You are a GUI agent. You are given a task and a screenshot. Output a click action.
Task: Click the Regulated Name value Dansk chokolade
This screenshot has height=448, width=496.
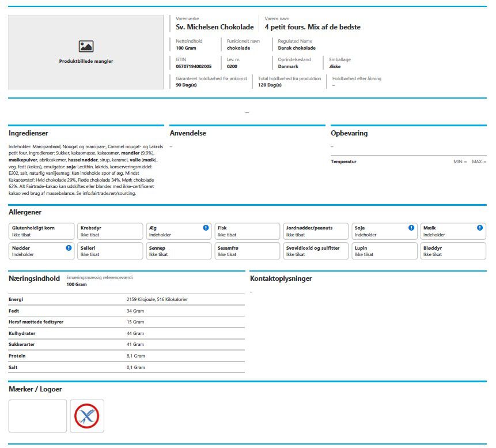[297, 48]
